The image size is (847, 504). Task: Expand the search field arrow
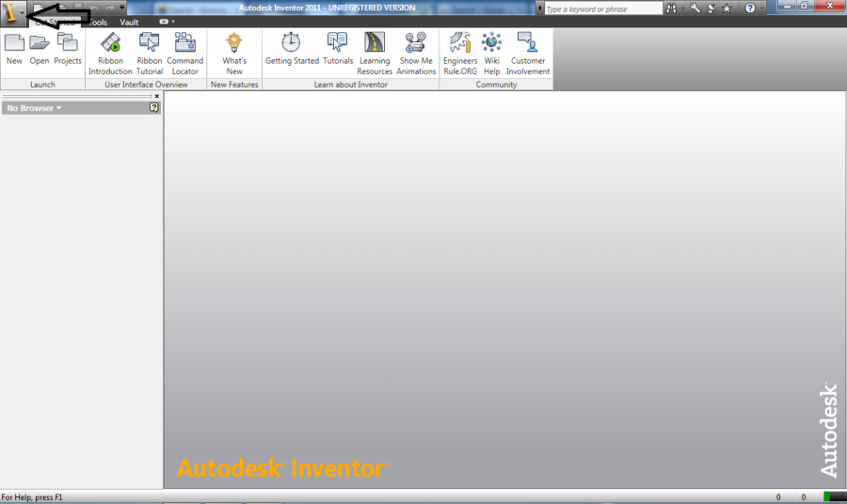[539, 8]
